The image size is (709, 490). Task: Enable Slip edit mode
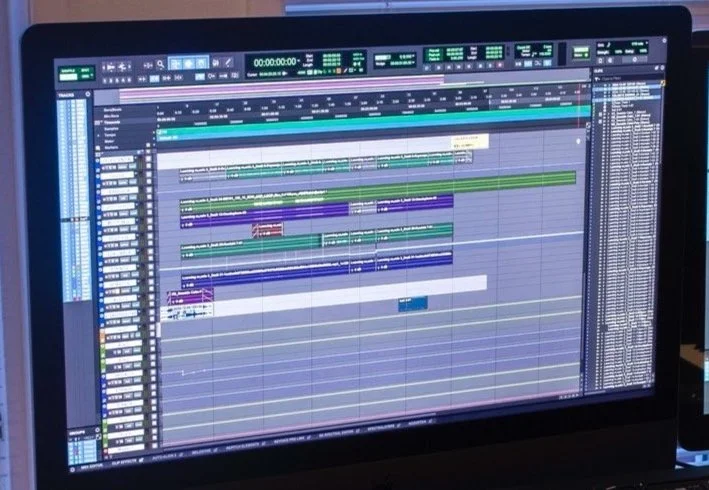68,77
